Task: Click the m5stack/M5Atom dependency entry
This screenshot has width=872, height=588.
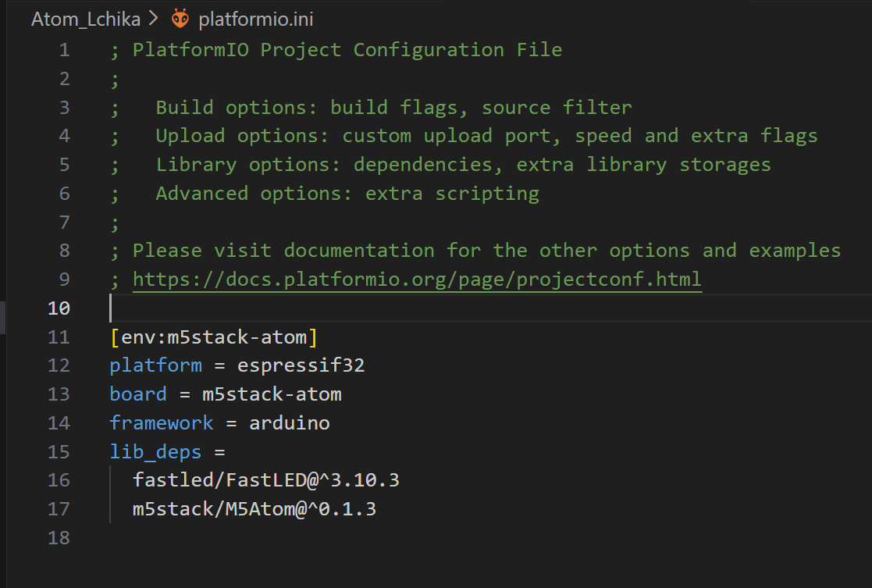Action: pyautogui.click(x=254, y=509)
